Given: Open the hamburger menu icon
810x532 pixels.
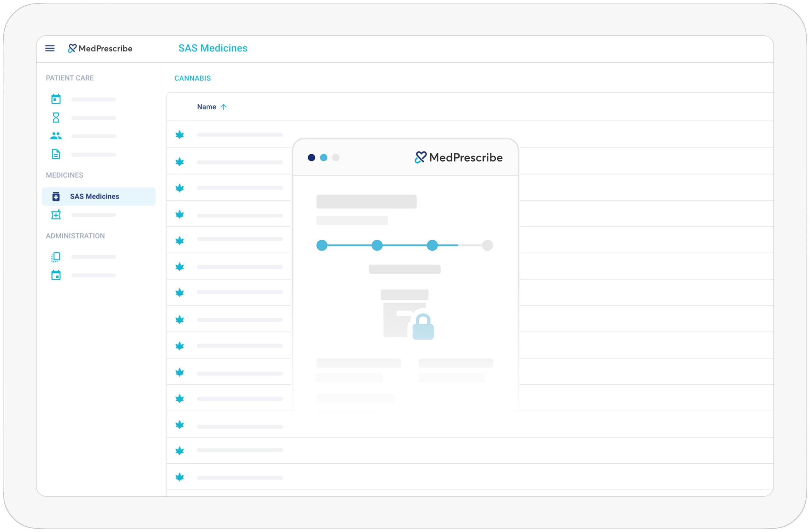Looking at the screenshot, I should click(50, 48).
